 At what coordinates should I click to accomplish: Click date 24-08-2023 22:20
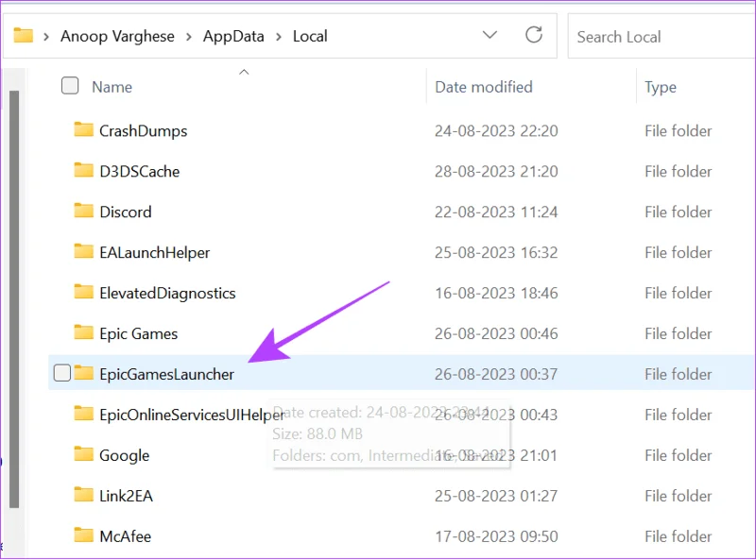[x=496, y=131]
